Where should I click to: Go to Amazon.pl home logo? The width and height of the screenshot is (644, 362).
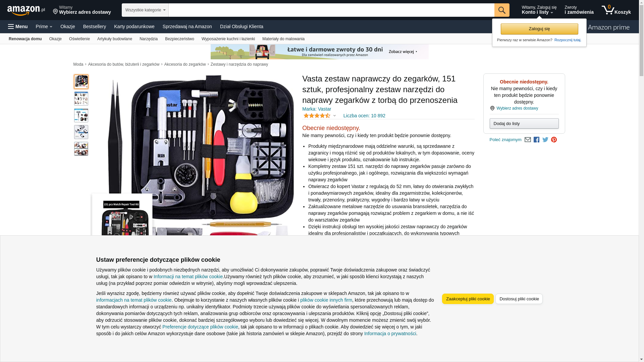(x=26, y=10)
